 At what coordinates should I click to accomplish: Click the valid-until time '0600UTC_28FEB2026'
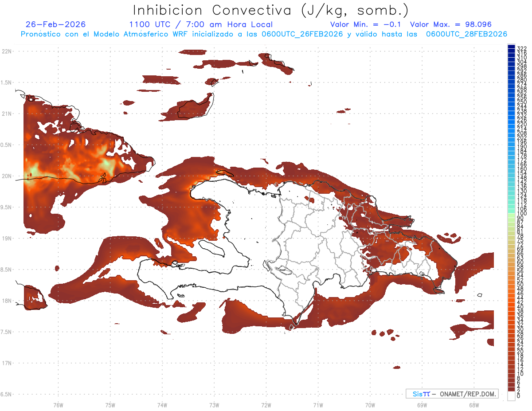(466, 34)
